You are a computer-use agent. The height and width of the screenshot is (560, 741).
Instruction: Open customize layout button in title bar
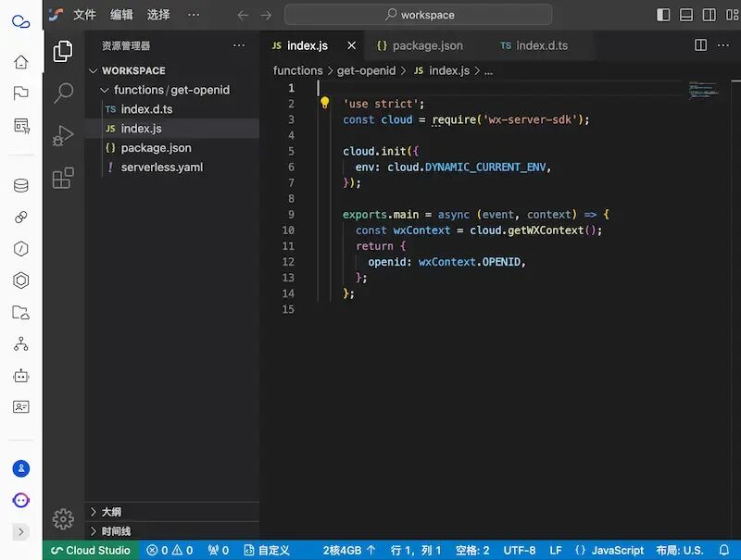(732, 15)
